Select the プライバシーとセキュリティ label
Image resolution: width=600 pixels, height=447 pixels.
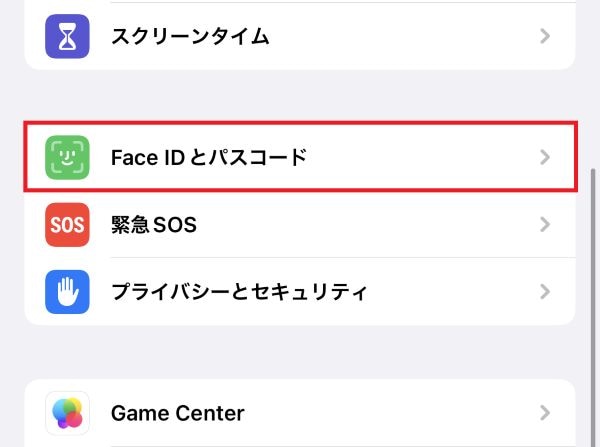click(239, 292)
